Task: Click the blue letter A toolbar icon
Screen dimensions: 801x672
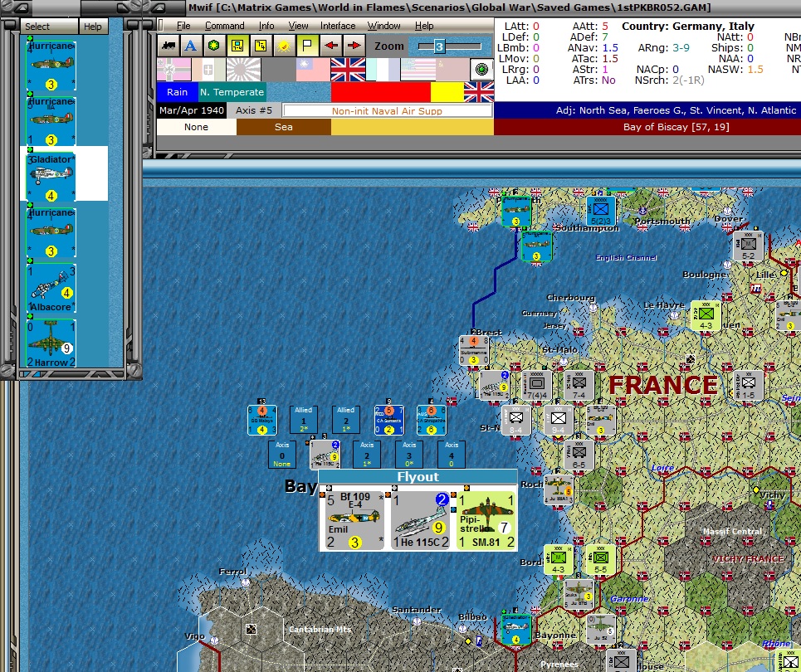Action: pyautogui.click(x=191, y=46)
